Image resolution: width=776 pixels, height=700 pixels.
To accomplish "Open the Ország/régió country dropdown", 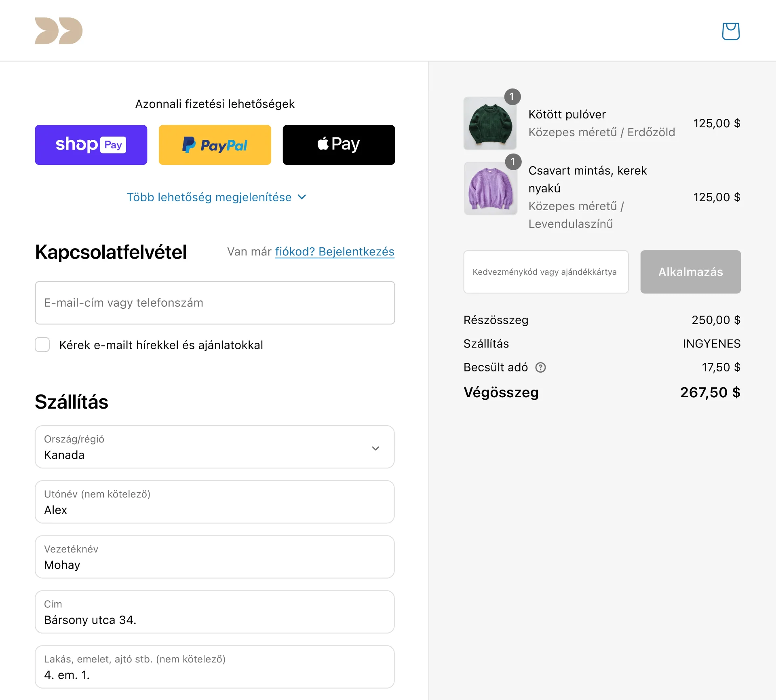I will [215, 447].
